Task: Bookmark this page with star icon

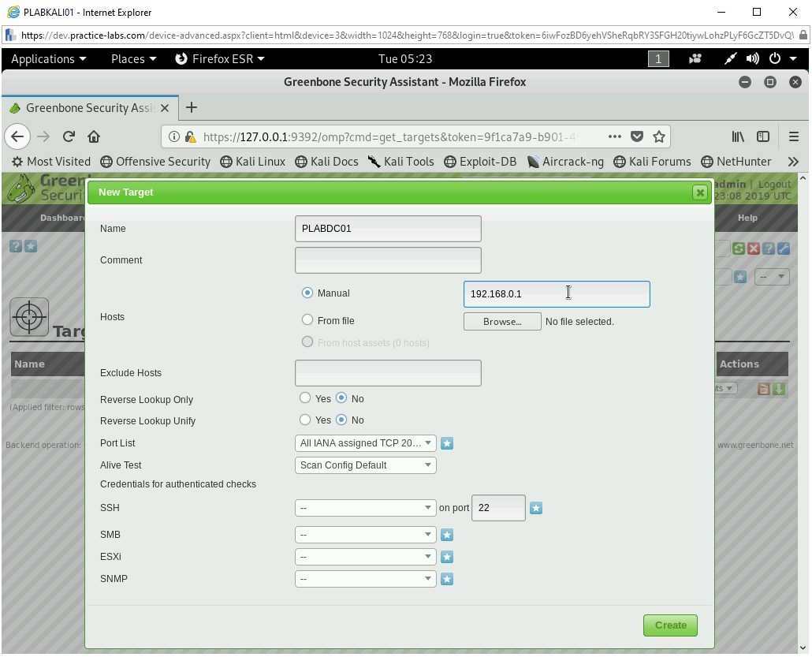Action: [x=659, y=136]
